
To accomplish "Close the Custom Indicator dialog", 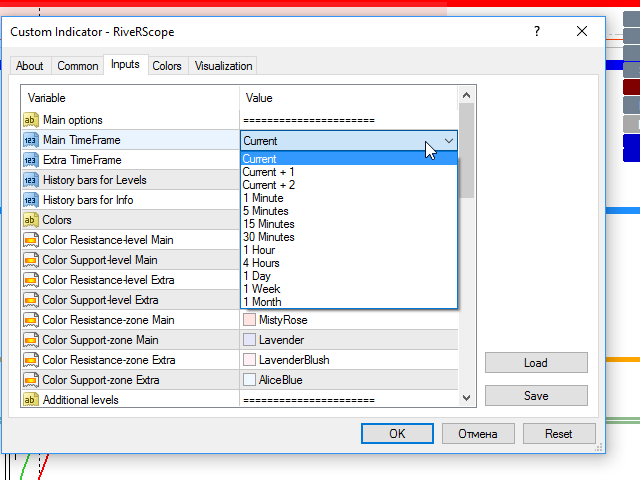I will [582, 31].
